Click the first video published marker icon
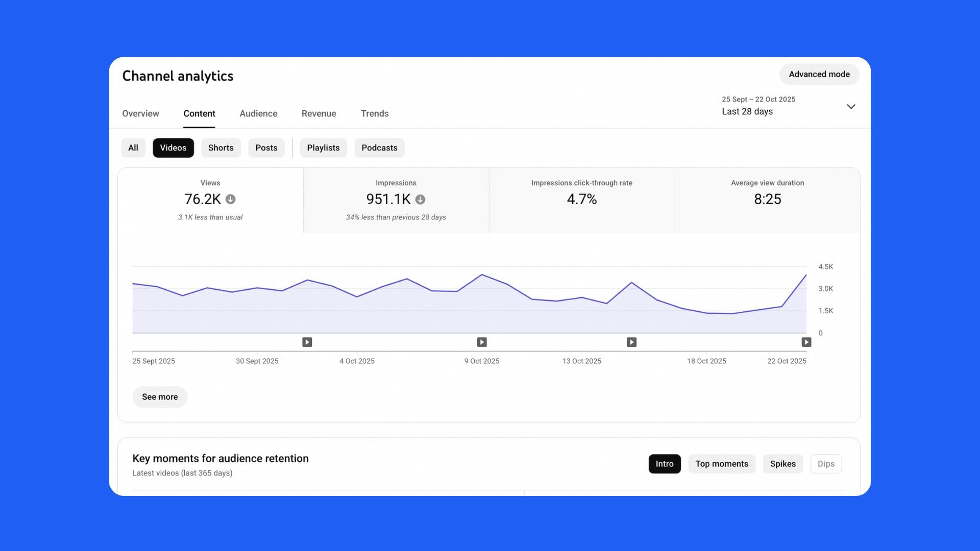Screen dimensions: 980x551 (307, 342)
